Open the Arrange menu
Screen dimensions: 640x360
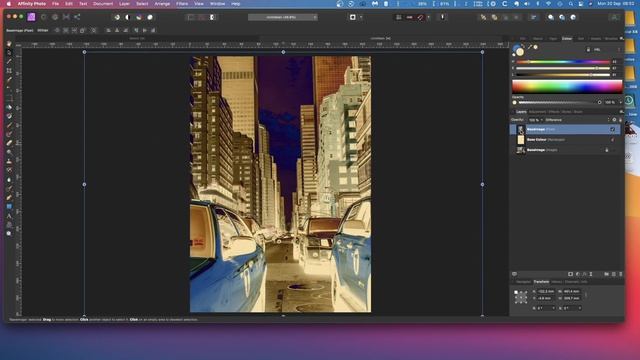(x=162, y=4)
